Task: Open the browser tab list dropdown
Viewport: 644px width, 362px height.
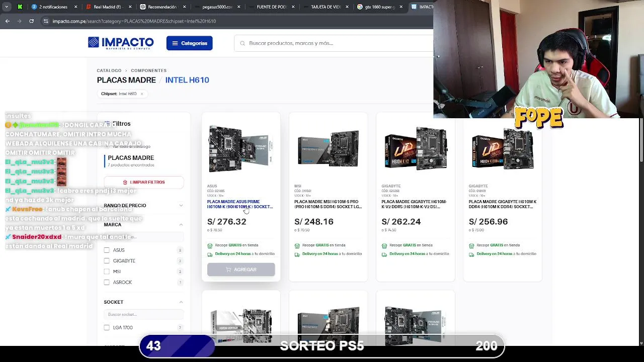Action: tap(7, 7)
